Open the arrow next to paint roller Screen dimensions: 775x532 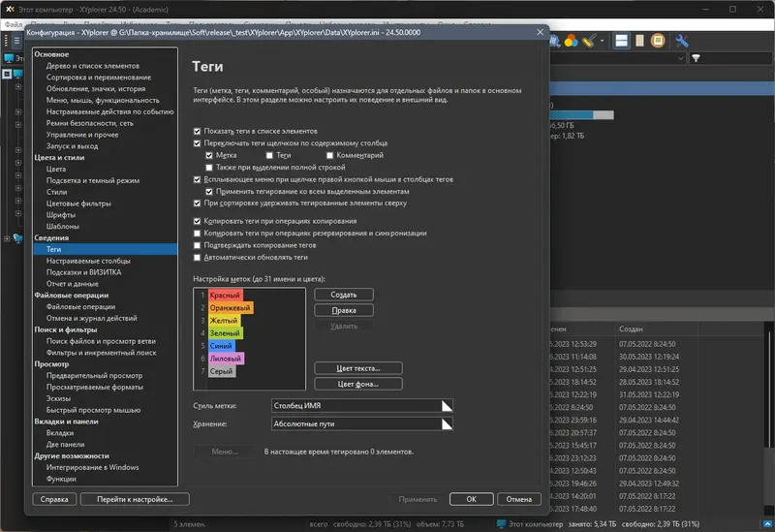click(x=602, y=41)
